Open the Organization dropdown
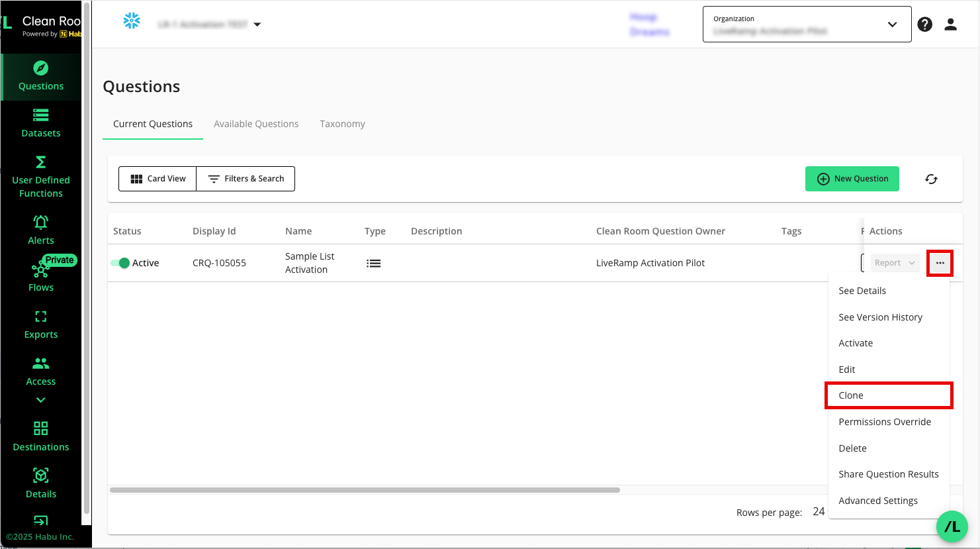 click(807, 25)
